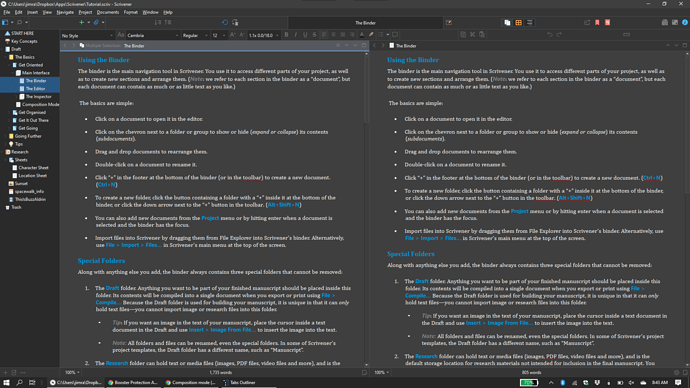Open the font size 12 dropdown
Viewport: 690px width, 388px height.
pos(219,35)
